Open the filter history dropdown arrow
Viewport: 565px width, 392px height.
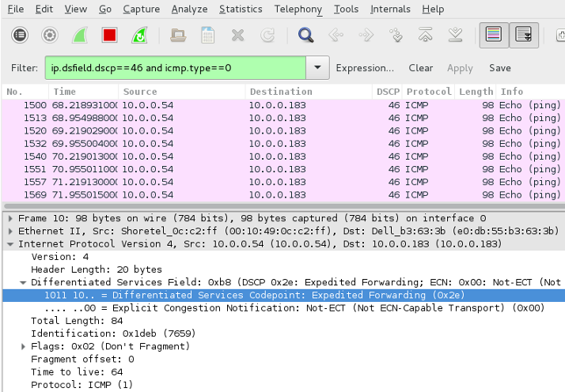(x=317, y=67)
